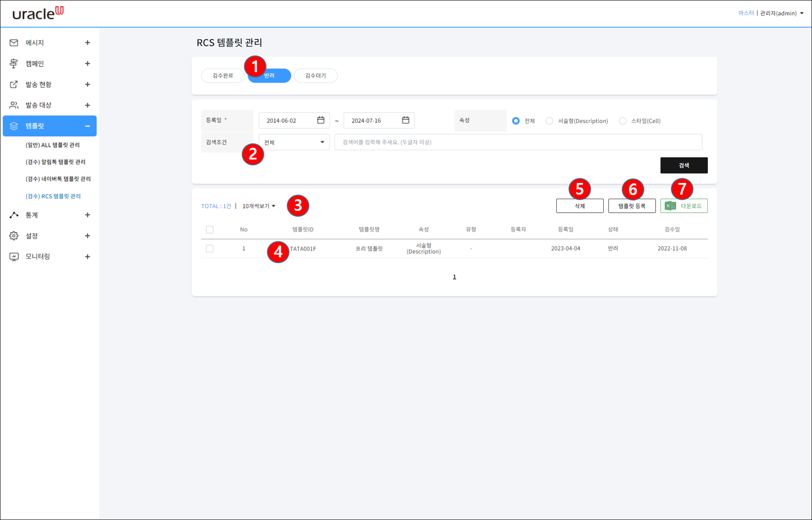Go to page 1 in pagination
812x520 pixels.
pos(454,277)
